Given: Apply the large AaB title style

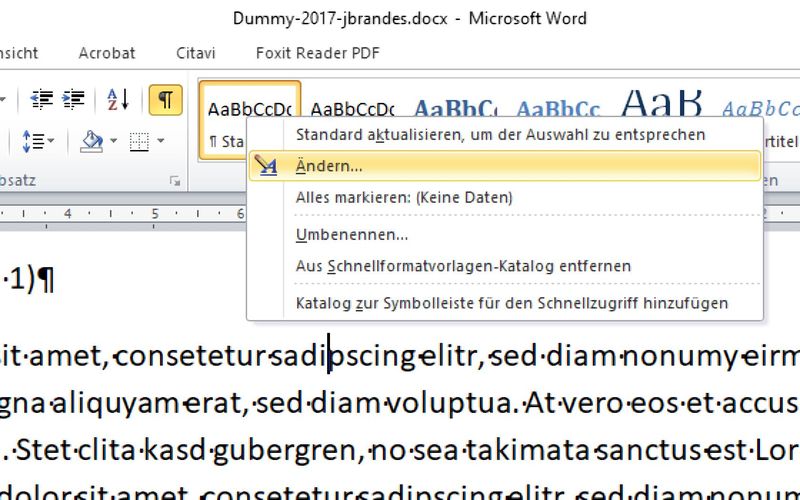Looking at the screenshot, I should 662,103.
